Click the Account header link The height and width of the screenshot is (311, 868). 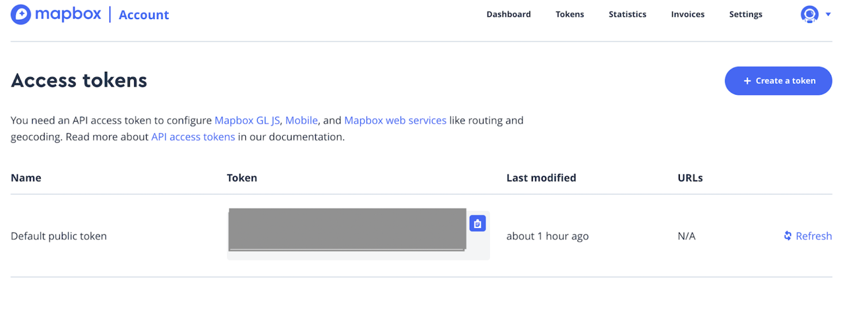click(144, 15)
